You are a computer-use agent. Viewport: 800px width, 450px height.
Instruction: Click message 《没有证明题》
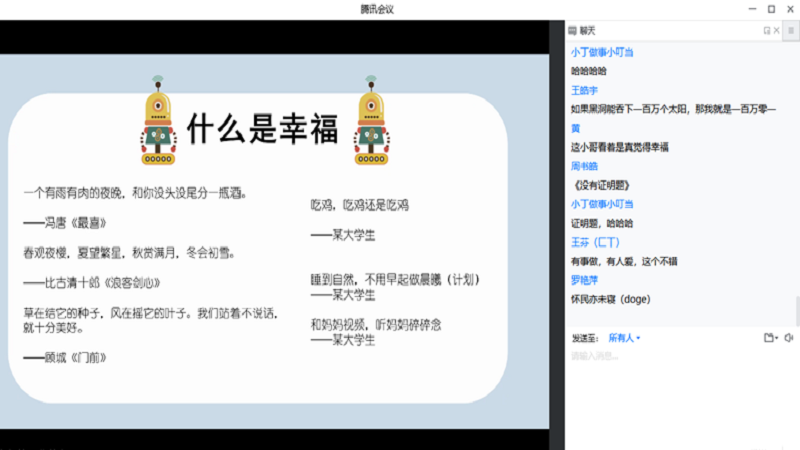(602, 185)
